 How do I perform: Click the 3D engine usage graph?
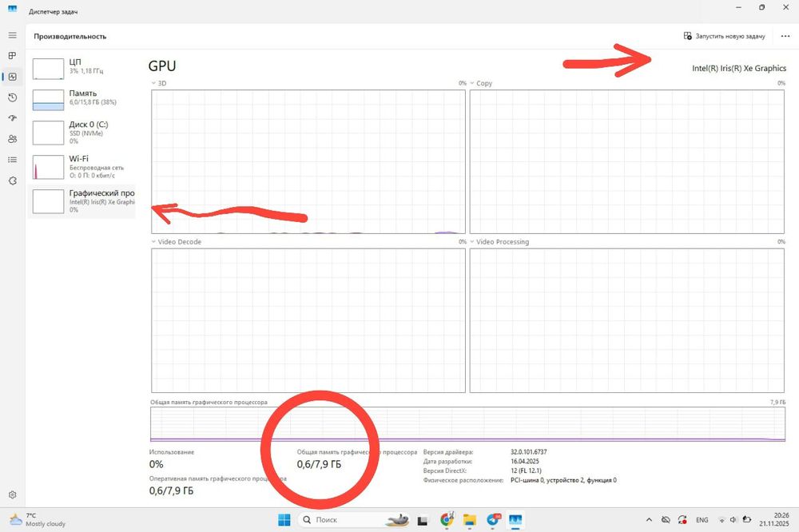click(308, 161)
